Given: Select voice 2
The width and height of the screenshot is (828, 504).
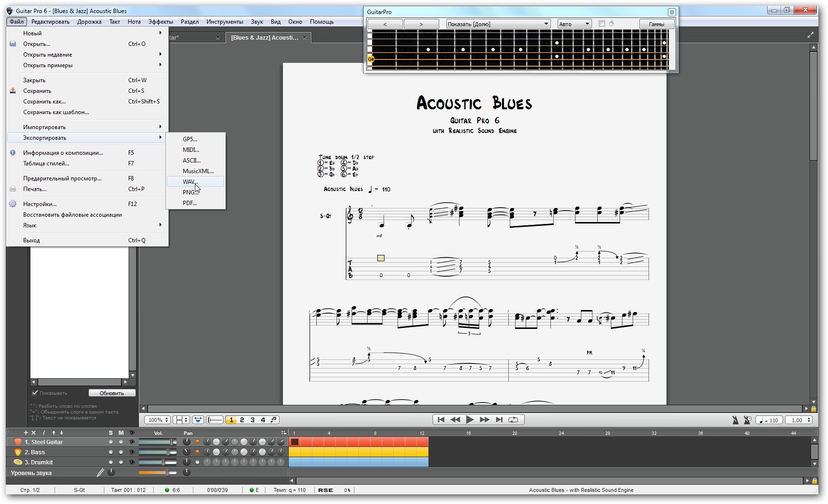Looking at the screenshot, I should click(x=242, y=420).
